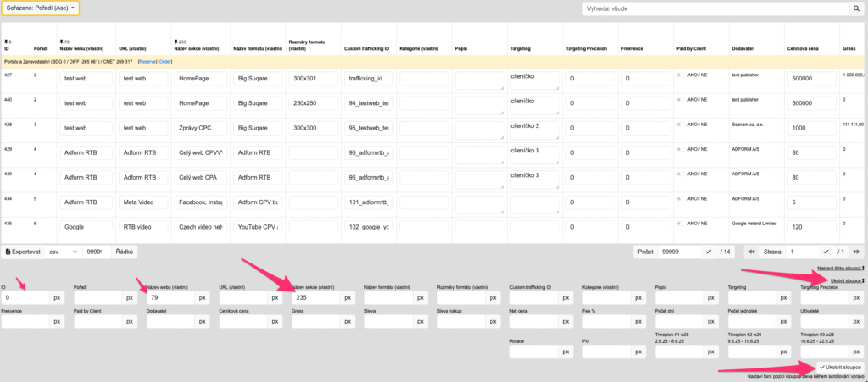Go to the first page with rewind icon

(x=751, y=252)
